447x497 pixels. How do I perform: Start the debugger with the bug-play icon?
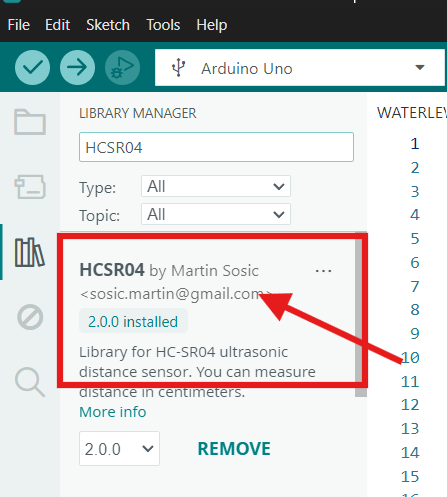click(122, 67)
